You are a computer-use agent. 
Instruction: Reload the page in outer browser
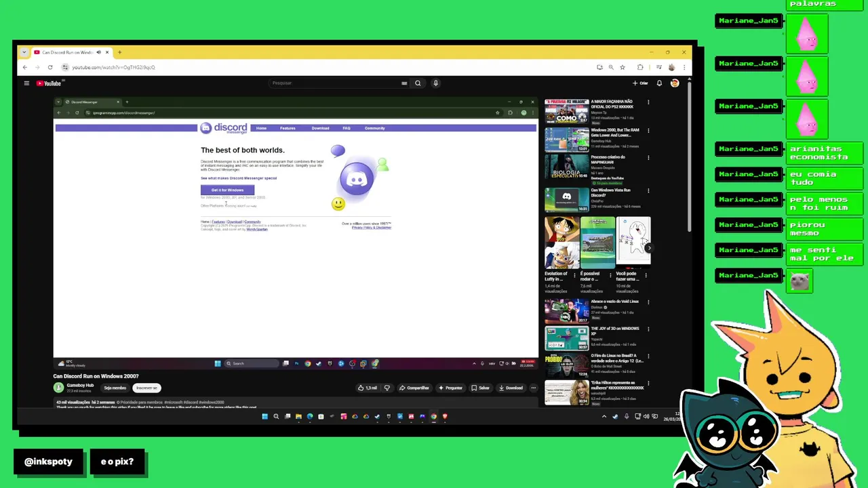click(50, 67)
